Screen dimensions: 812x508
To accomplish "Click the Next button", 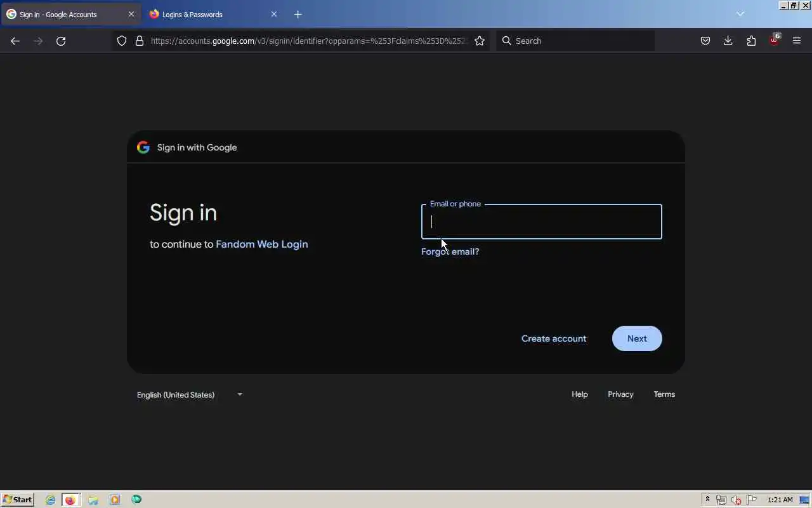I will pos(637,338).
